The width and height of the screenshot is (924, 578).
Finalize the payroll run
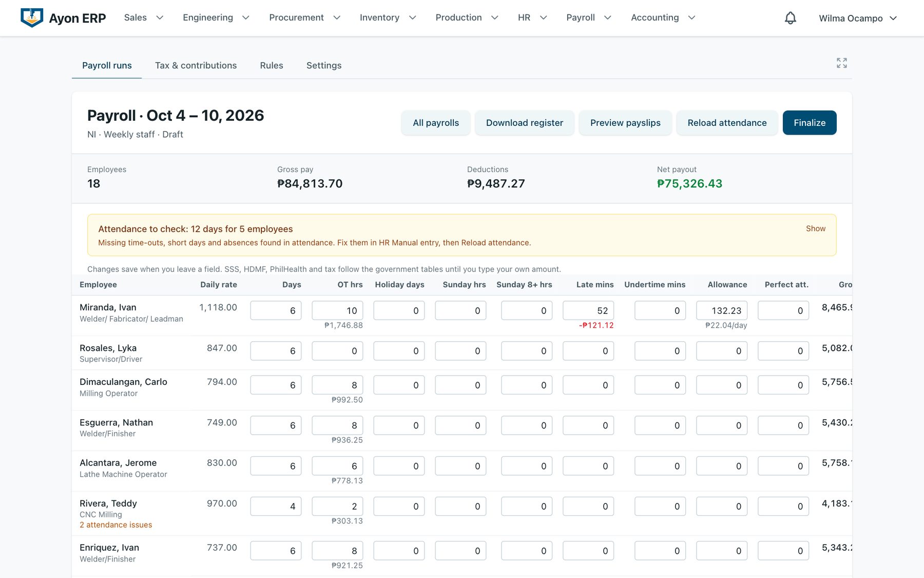810,123
